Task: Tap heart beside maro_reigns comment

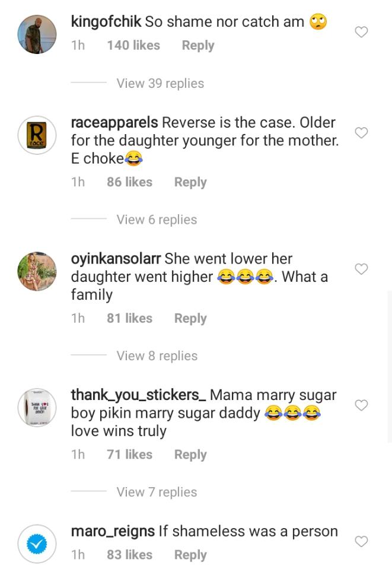Action: (361, 541)
